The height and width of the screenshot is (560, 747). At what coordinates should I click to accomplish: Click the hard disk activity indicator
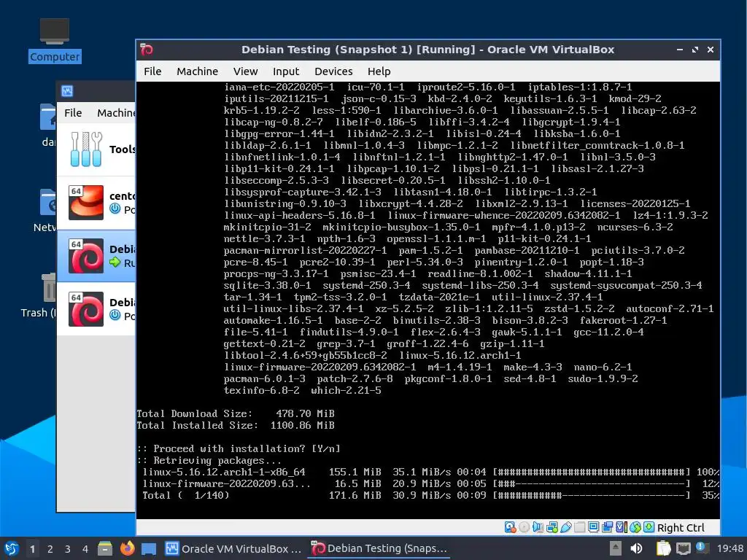coord(510,527)
